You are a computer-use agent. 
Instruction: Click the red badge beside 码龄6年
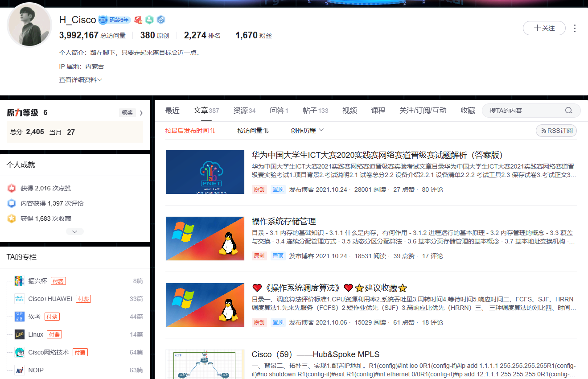tap(138, 20)
